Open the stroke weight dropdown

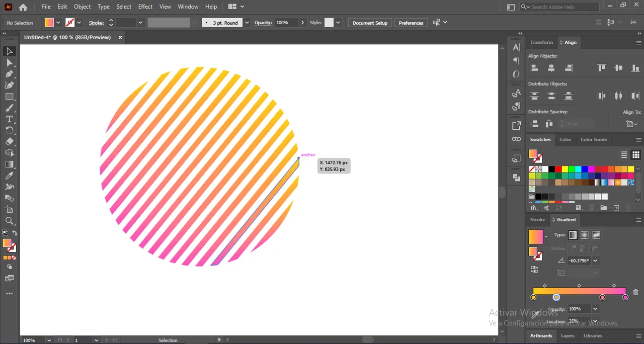point(140,23)
